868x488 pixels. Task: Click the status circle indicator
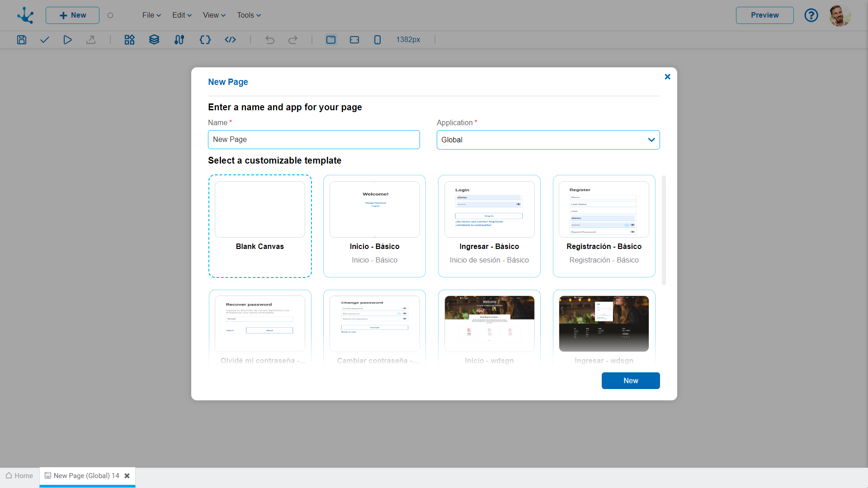(110, 15)
